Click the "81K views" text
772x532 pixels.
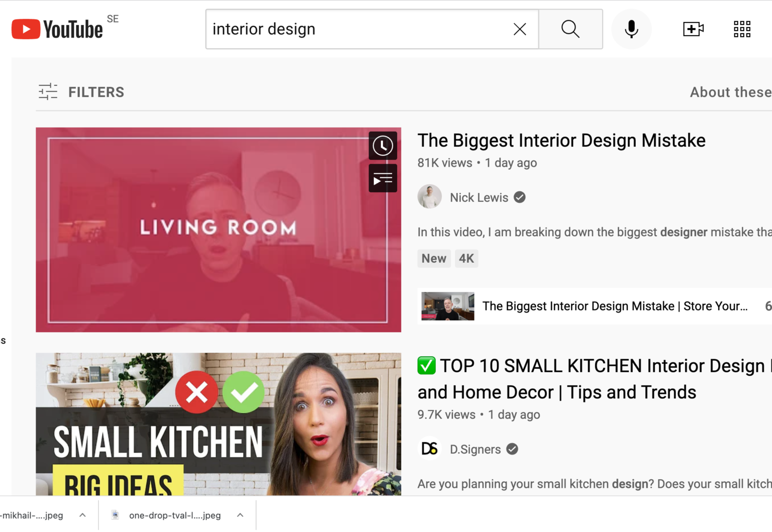click(x=445, y=163)
